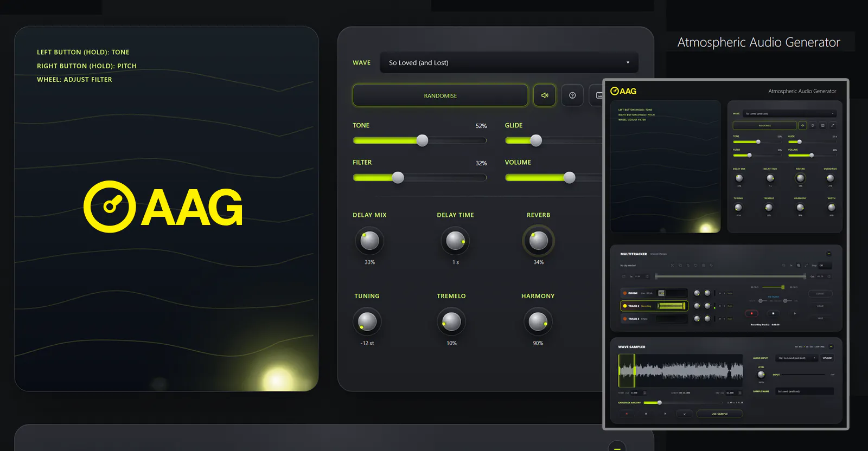Click the copy icon in Multitracker toolbar
This screenshot has height=451, width=868.
point(680,266)
